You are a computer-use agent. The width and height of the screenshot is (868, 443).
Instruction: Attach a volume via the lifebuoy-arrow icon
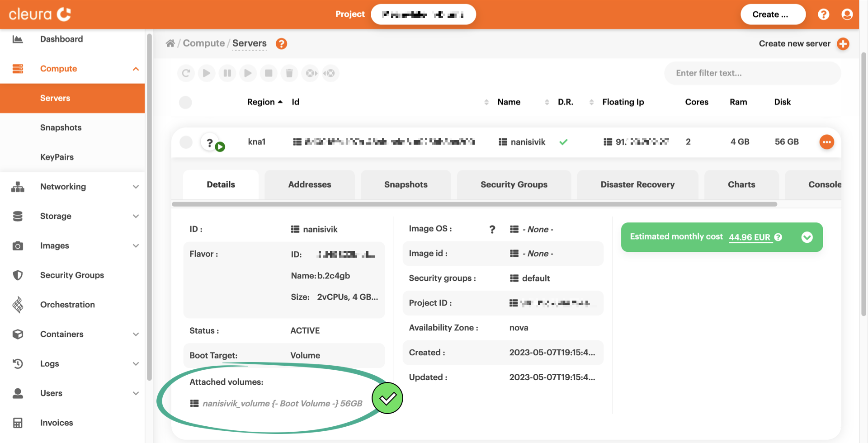[x=310, y=73]
